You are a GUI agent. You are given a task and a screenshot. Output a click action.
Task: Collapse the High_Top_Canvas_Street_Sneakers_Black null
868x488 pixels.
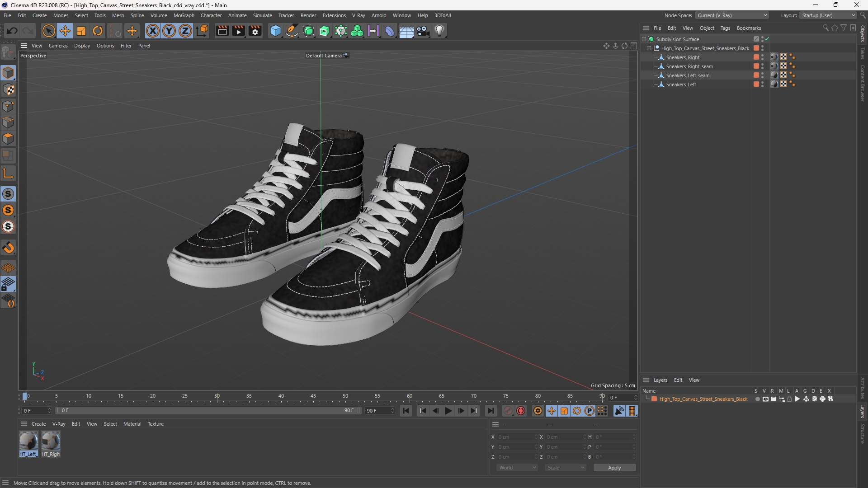[x=649, y=48]
